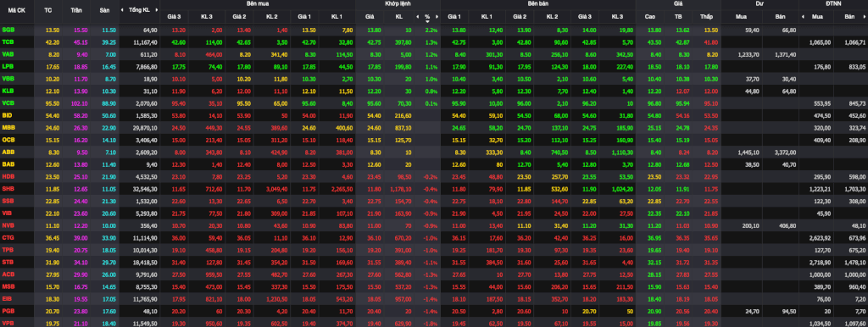Select the KLB ticker symbol
The image size is (868, 327).
pyautogui.click(x=8, y=91)
